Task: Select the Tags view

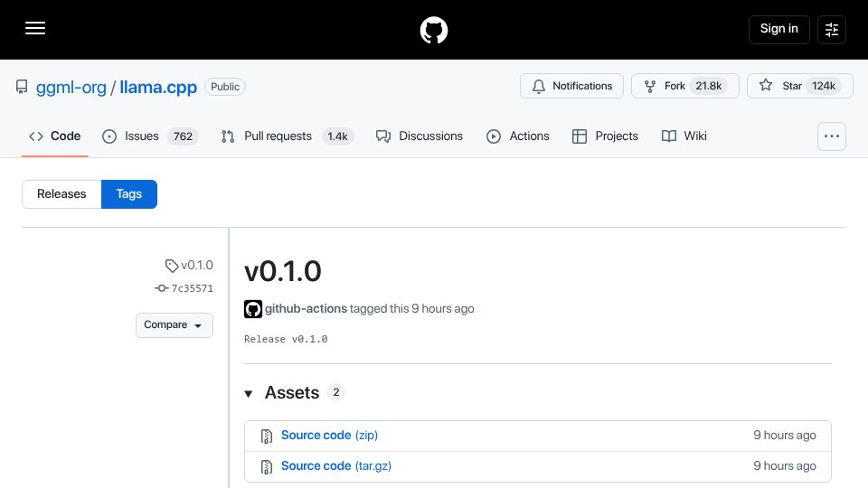Action: click(129, 194)
